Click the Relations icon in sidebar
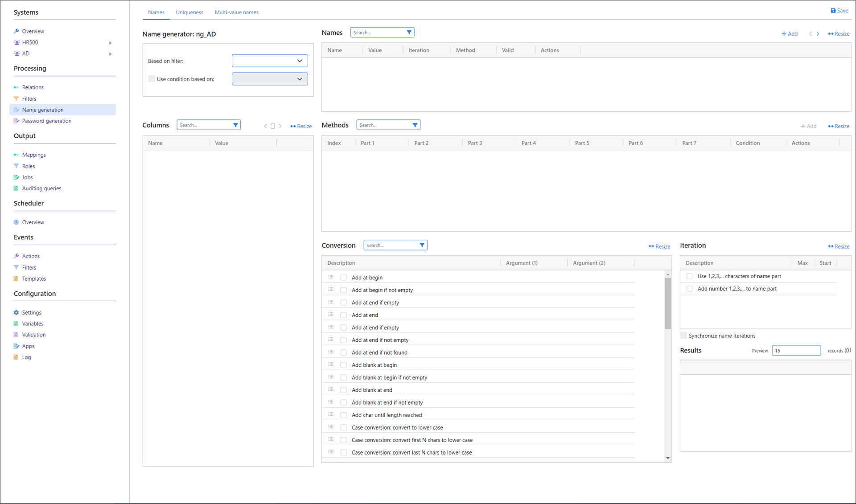The width and height of the screenshot is (856, 504). pyautogui.click(x=16, y=87)
